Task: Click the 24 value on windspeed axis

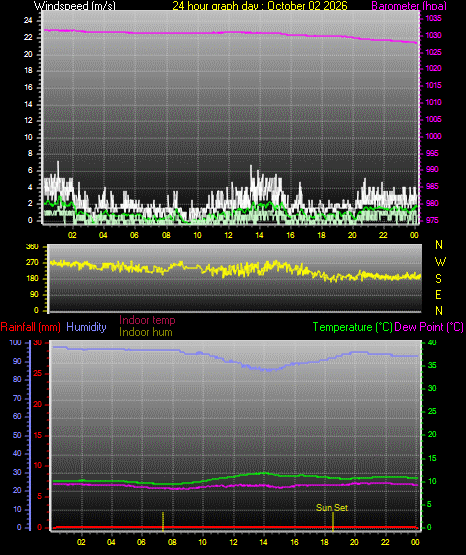Action: [x=28, y=21]
